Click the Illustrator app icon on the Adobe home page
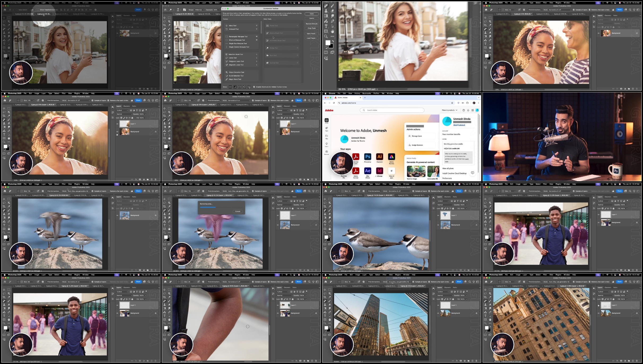Screen dimensions: 643x364 380,157
